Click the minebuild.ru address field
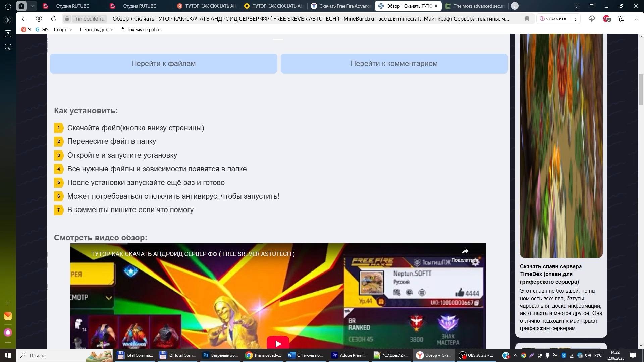Viewport: 644px width, 362px height. pos(89,19)
